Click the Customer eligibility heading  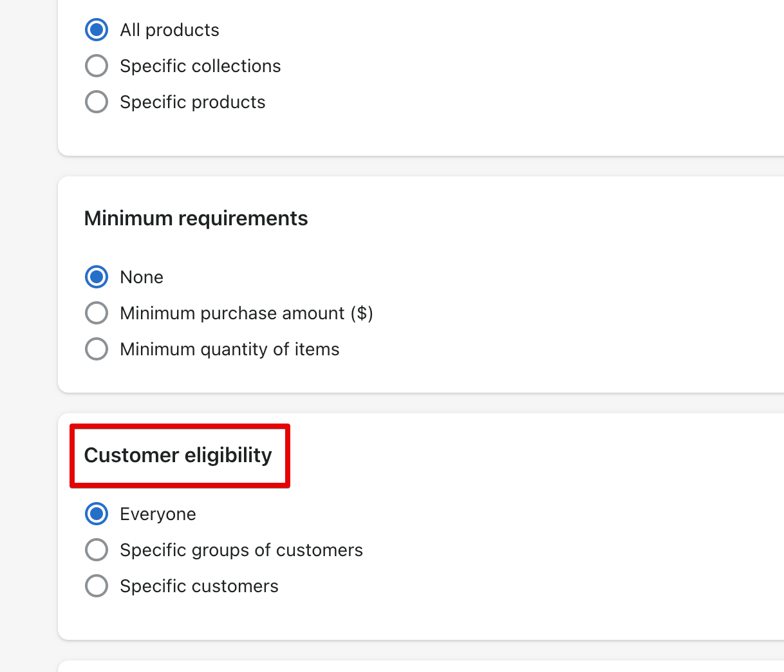(178, 455)
